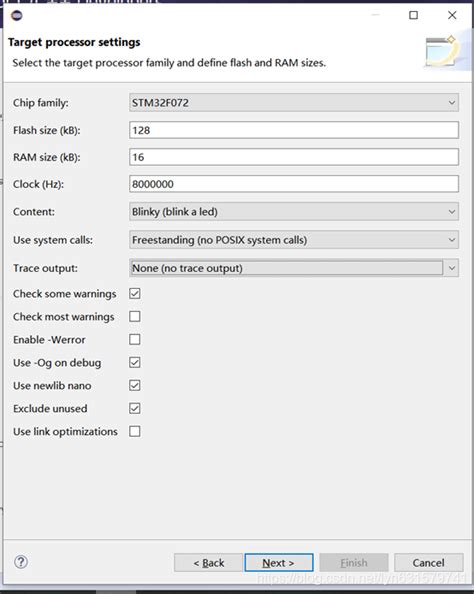Click the Eclipse icon in title bar
The width and height of the screenshot is (474, 594).
click(17, 16)
